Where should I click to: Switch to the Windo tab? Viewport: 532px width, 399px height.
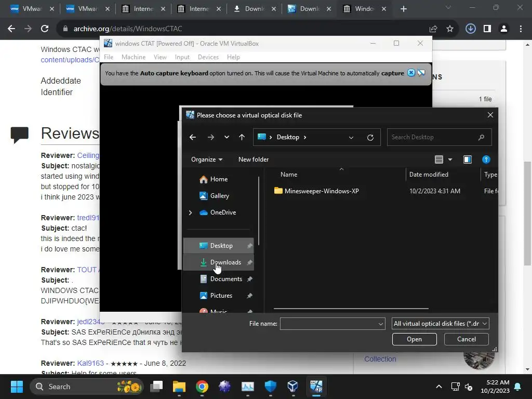click(x=364, y=9)
